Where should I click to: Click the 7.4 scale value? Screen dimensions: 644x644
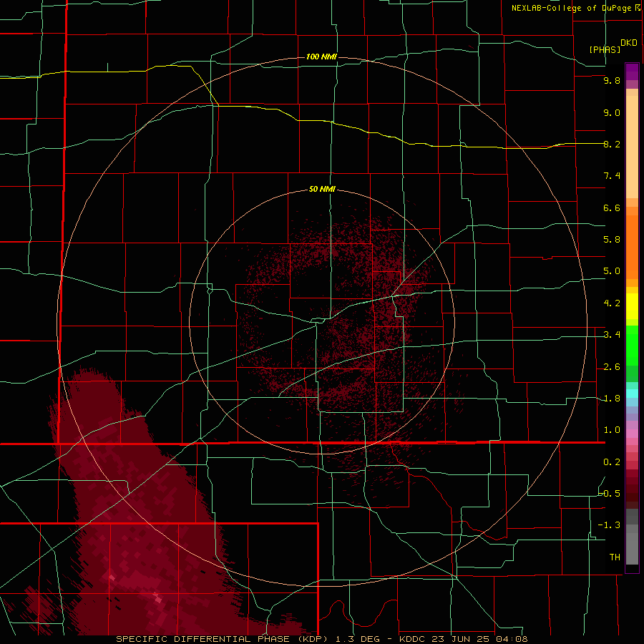[x=612, y=176]
